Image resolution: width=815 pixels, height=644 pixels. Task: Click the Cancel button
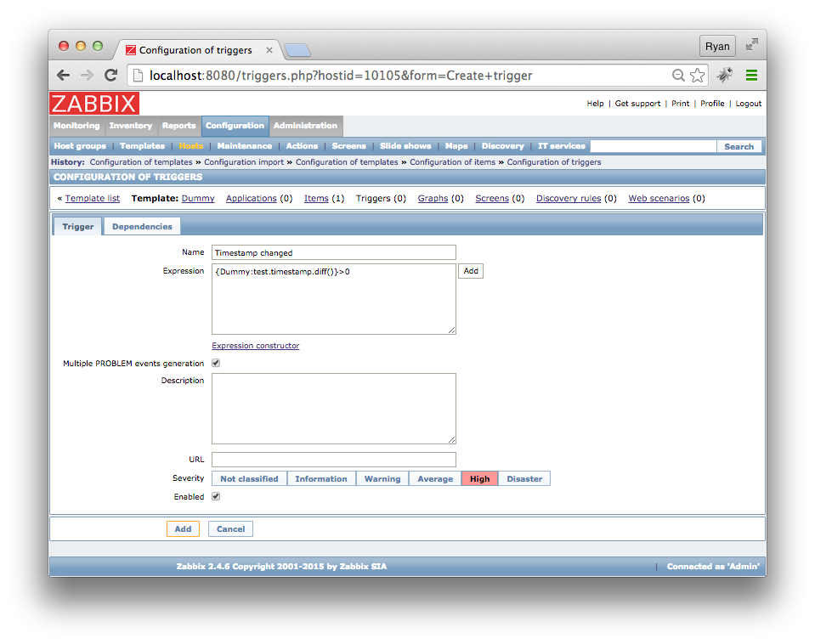click(x=231, y=529)
